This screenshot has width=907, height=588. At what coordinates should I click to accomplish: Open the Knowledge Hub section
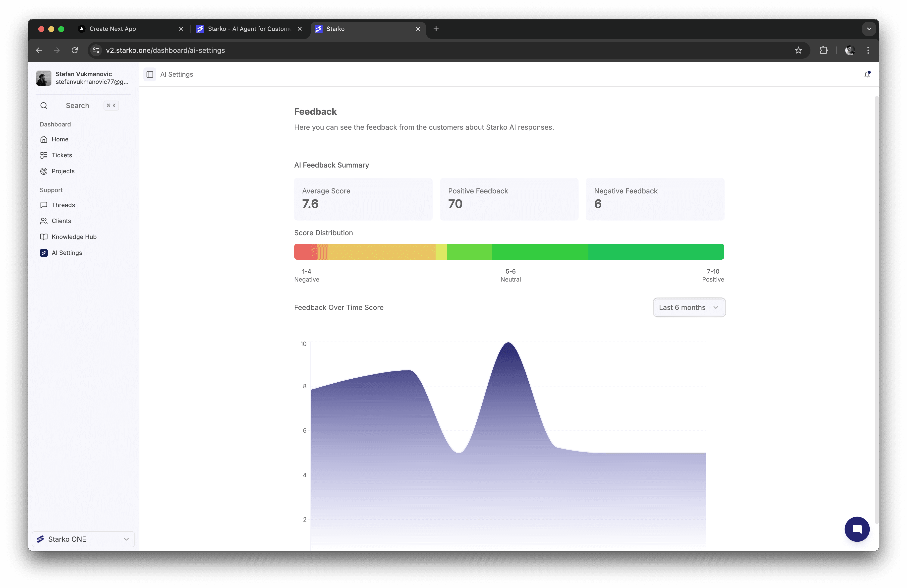[74, 237]
